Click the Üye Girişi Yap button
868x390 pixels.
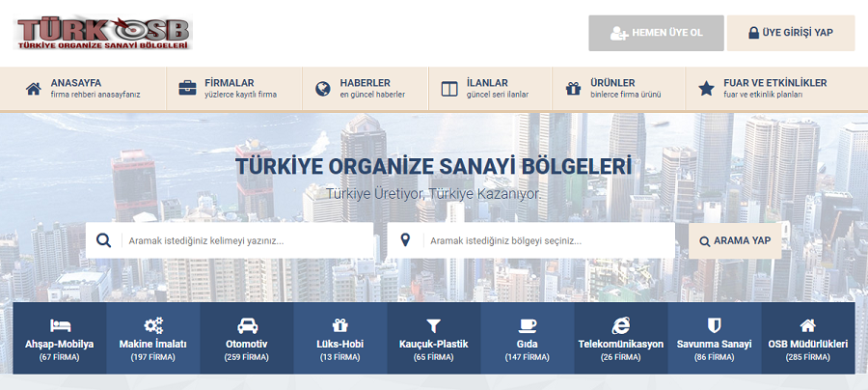(791, 33)
